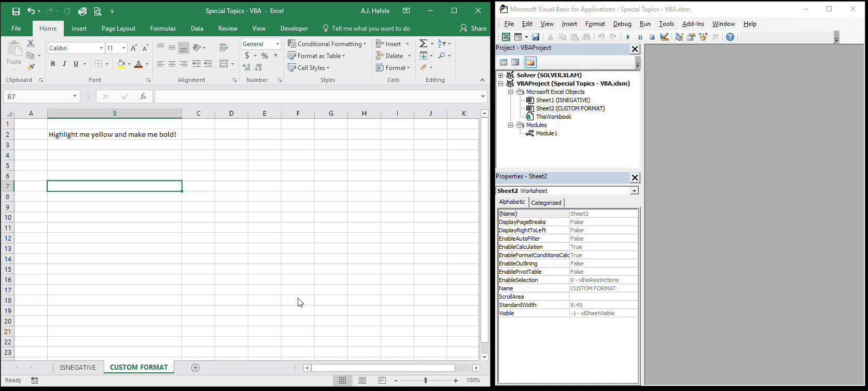Click Increase Font Size icon

point(134,48)
